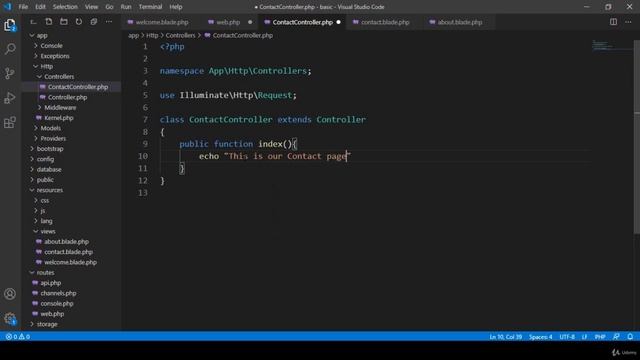640x360 pixels.
Task: Open the Go menu
Action: tap(109, 7)
